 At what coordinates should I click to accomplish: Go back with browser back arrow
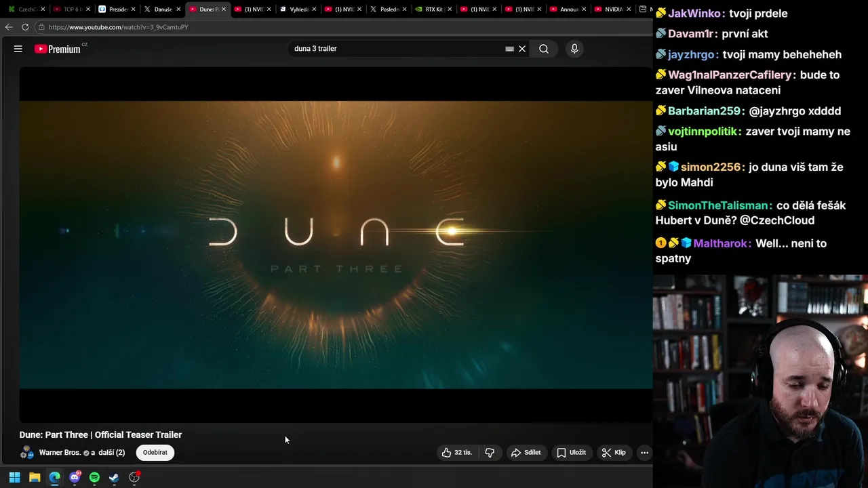[9, 27]
